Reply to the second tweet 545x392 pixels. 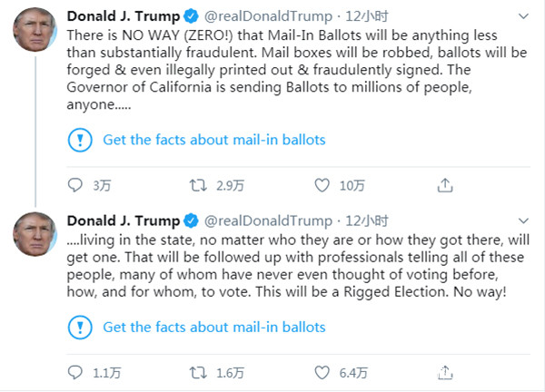click(x=77, y=371)
